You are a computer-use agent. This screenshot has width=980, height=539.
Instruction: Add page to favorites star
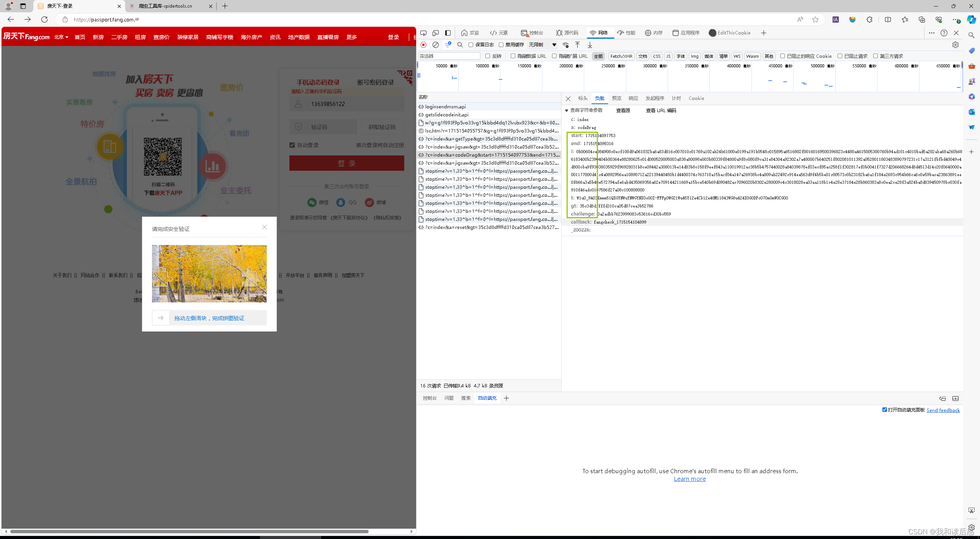click(x=815, y=20)
